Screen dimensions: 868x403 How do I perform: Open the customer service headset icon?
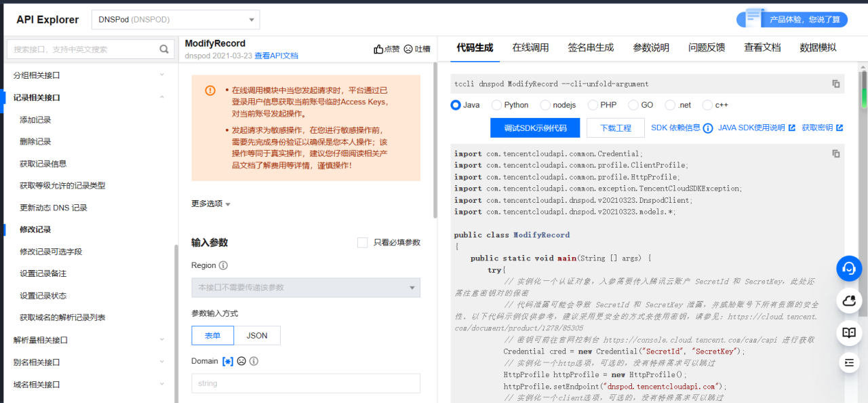click(848, 269)
